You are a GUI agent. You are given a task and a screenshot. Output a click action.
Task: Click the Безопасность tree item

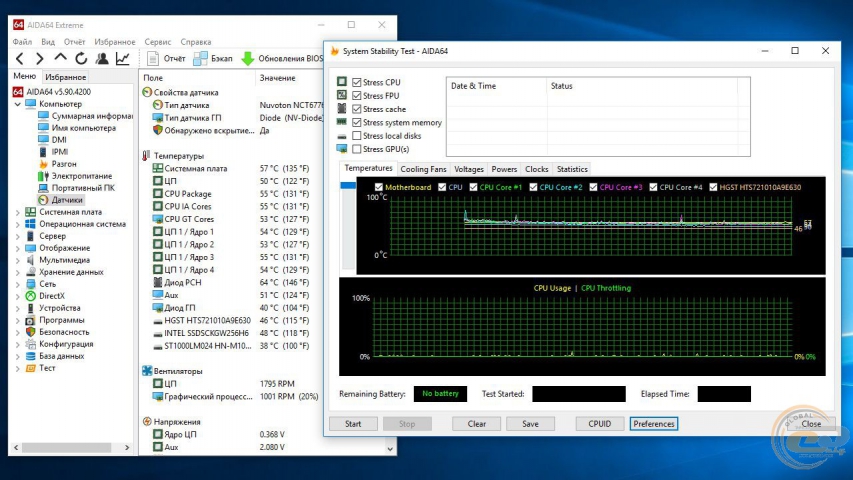58,332
